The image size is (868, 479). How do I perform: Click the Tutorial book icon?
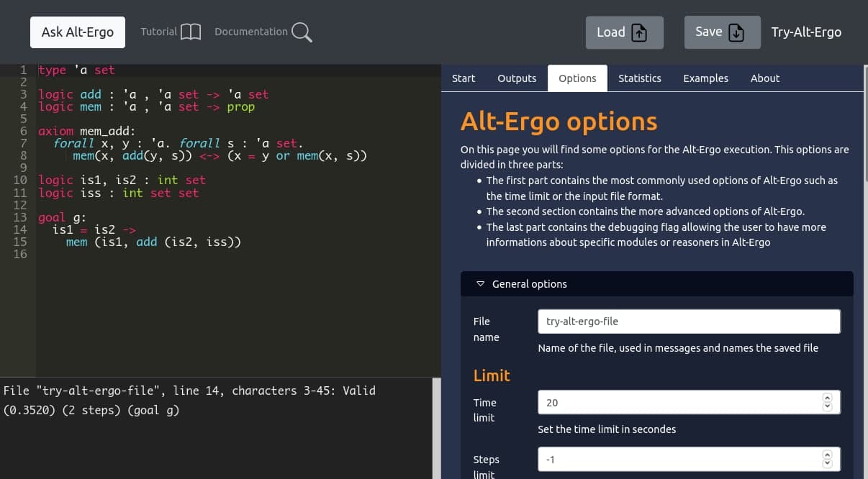click(191, 32)
